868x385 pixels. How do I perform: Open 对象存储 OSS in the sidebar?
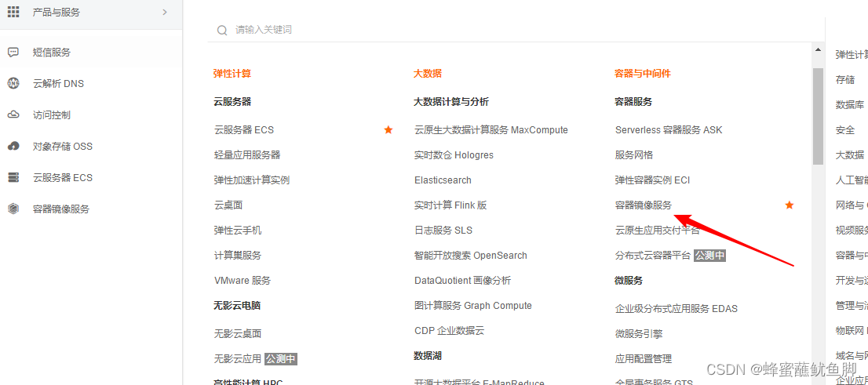click(63, 147)
